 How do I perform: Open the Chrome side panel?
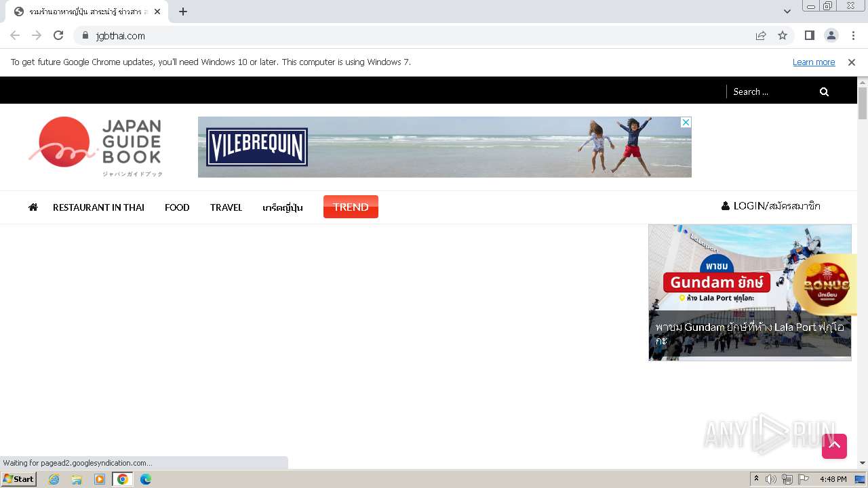(809, 35)
